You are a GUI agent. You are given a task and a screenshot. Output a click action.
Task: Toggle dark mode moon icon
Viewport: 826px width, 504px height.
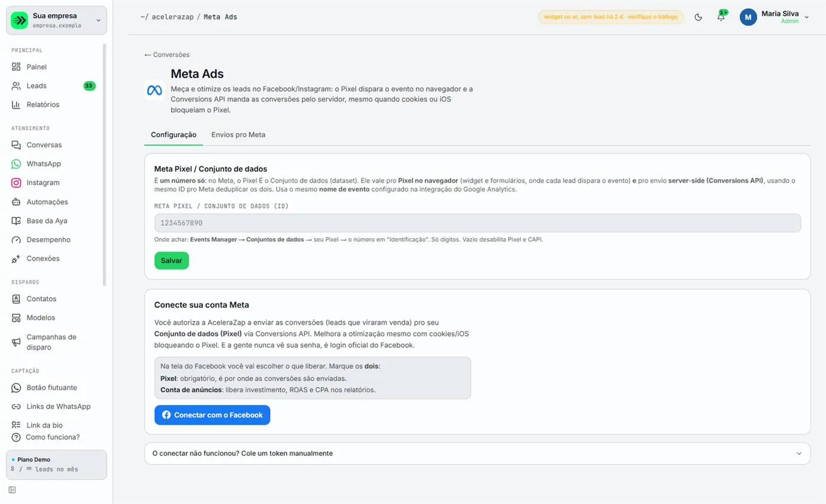699,17
